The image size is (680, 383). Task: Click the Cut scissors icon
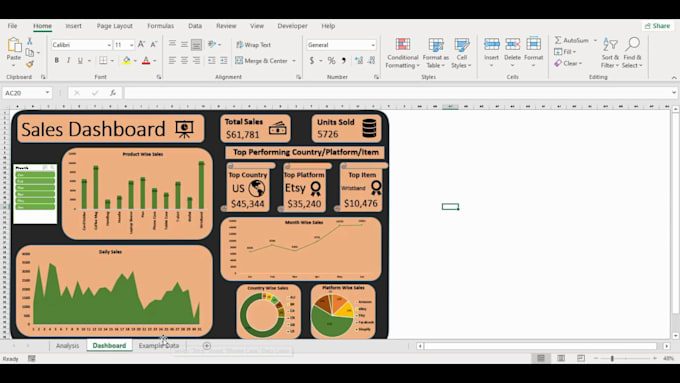[29, 41]
